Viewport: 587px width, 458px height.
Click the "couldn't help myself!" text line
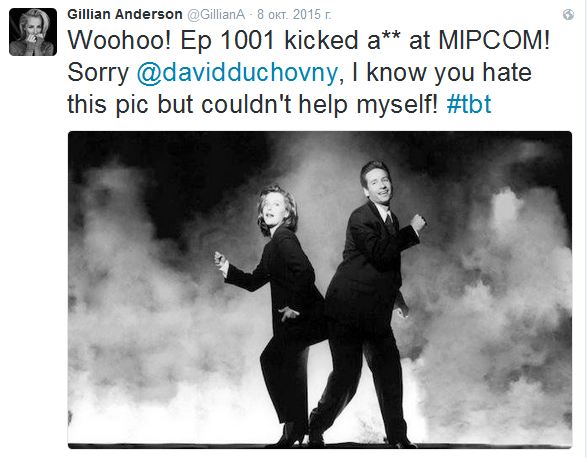(x=319, y=104)
